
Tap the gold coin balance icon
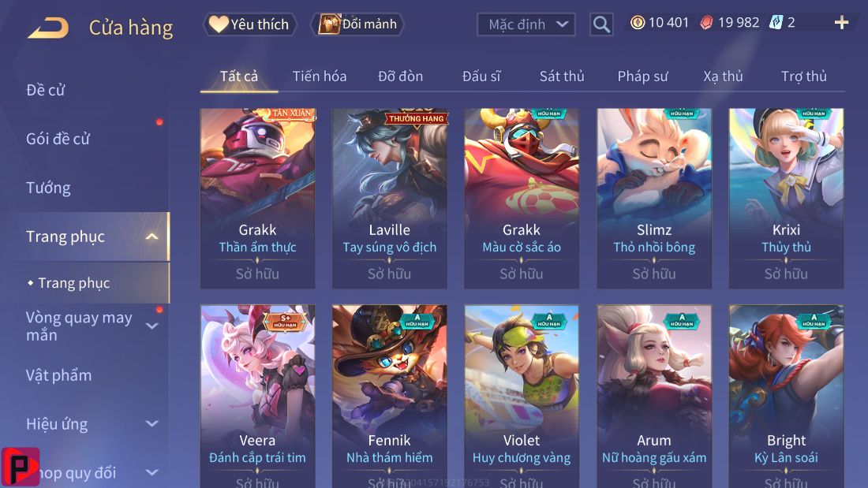point(638,22)
